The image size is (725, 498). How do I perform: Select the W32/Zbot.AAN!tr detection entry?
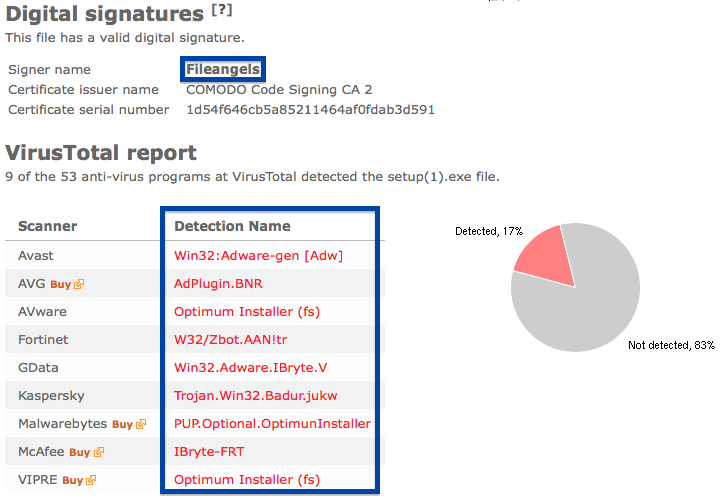[231, 340]
